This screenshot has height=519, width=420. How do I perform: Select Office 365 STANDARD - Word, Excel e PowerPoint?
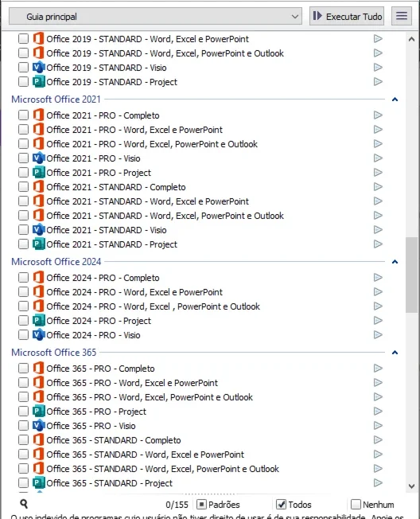[x=146, y=455]
